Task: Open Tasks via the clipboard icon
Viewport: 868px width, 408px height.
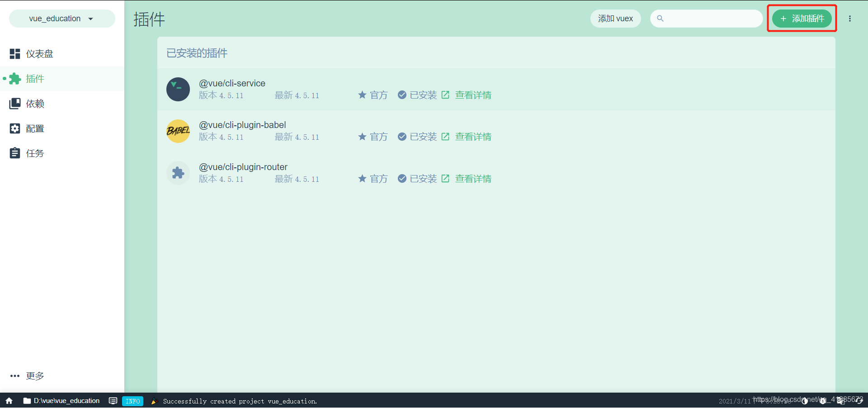Action: click(15, 153)
